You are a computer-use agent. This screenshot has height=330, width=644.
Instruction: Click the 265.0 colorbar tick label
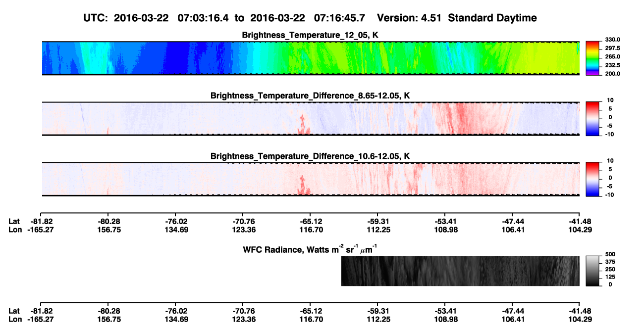pos(612,56)
